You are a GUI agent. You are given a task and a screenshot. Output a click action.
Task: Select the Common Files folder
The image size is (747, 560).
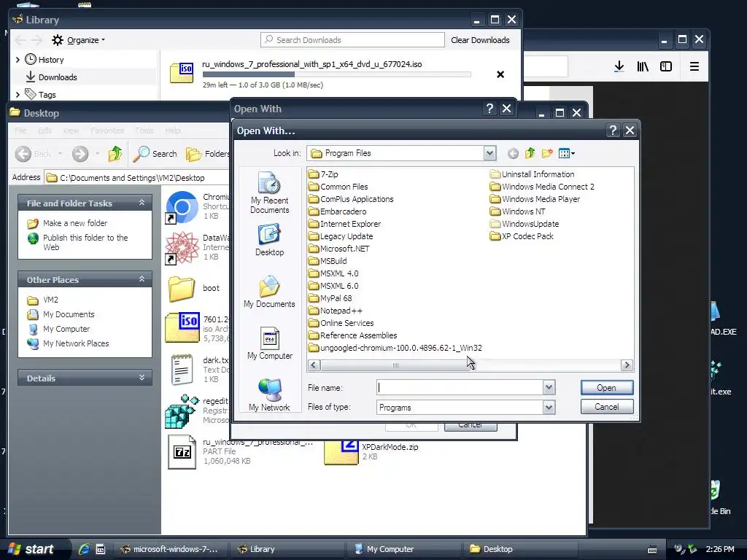(x=338, y=187)
